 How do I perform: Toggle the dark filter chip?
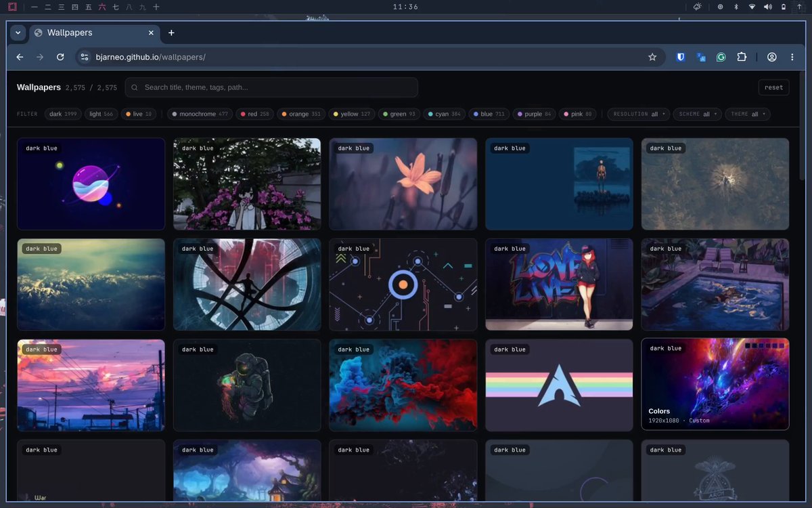pyautogui.click(x=63, y=114)
